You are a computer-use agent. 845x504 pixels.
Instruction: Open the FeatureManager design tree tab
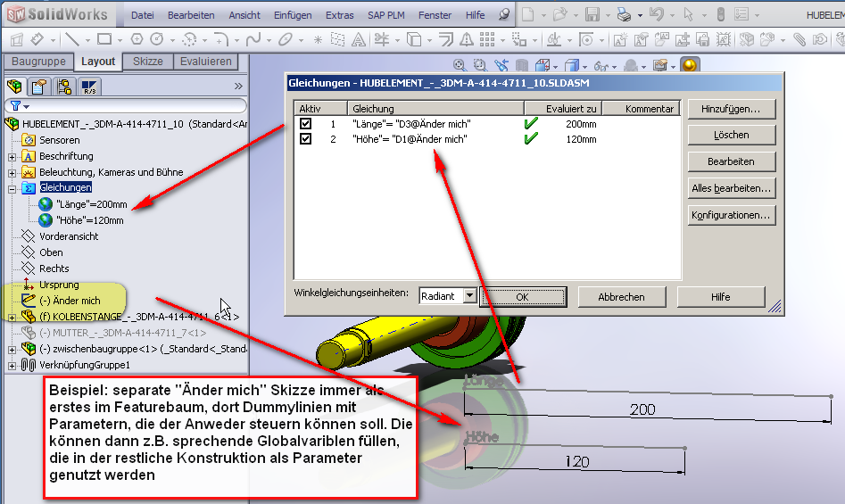point(14,87)
